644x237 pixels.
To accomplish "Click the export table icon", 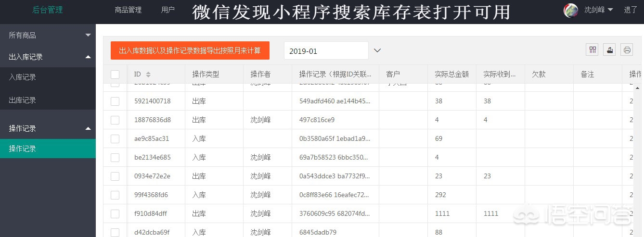I will click(610, 50).
